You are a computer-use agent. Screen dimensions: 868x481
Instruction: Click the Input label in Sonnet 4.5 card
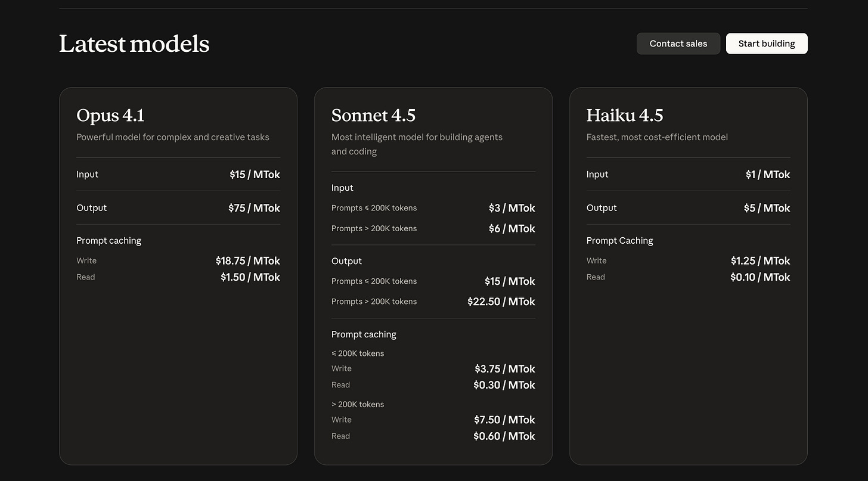click(342, 188)
